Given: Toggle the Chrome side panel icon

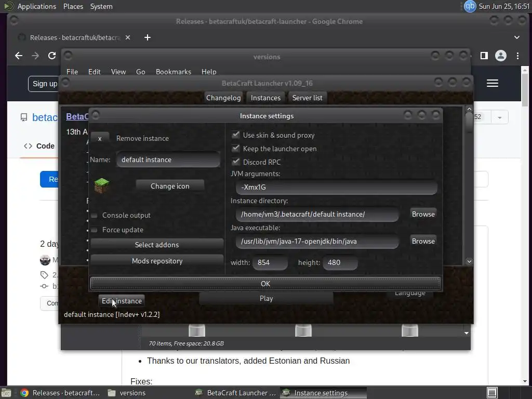Looking at the screenshot, I should click(484, 56).
